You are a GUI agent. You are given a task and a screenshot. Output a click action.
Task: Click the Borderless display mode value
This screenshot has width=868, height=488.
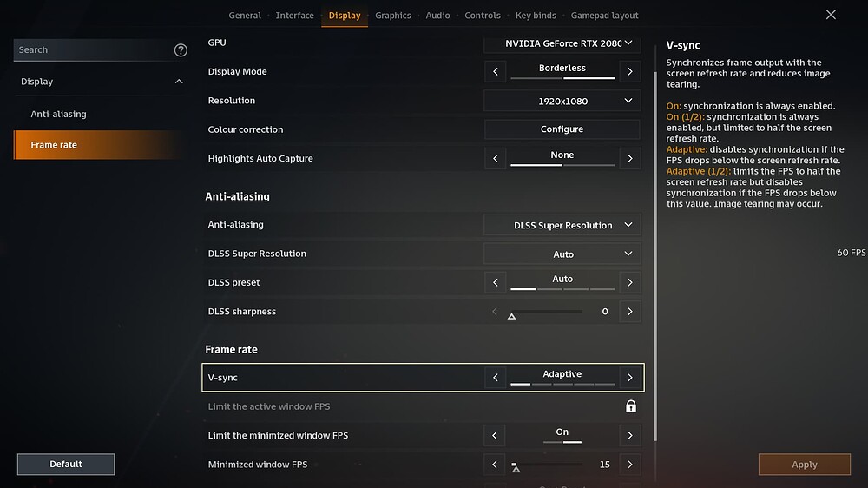coord(562,68)
